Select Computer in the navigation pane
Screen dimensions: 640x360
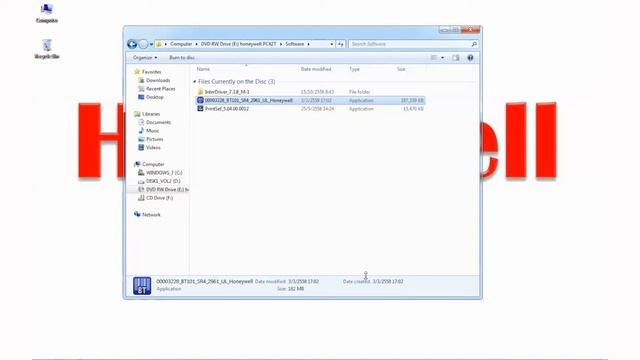tap(153, 164)
